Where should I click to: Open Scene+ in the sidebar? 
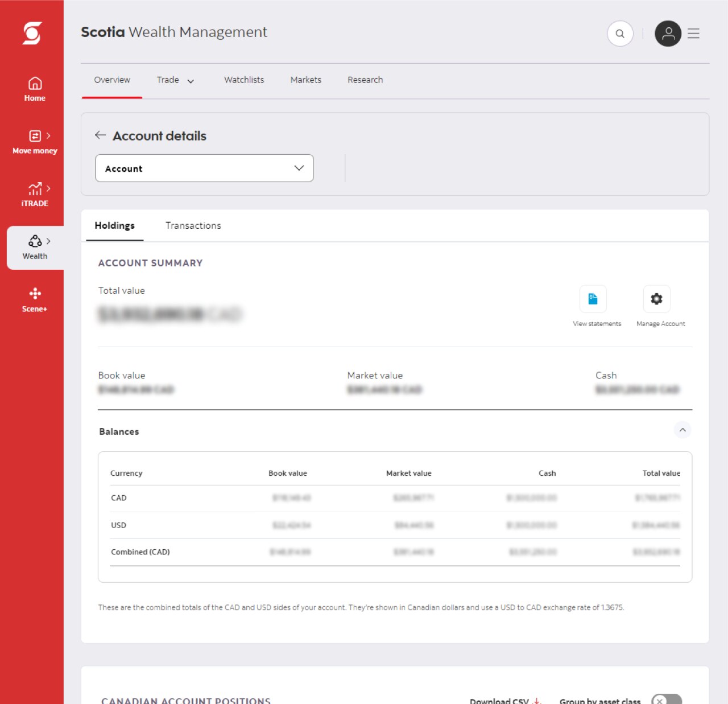35,300
